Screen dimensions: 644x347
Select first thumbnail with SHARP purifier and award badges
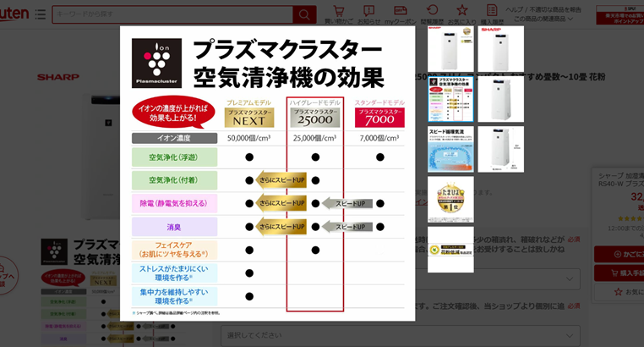click(450, 49)
